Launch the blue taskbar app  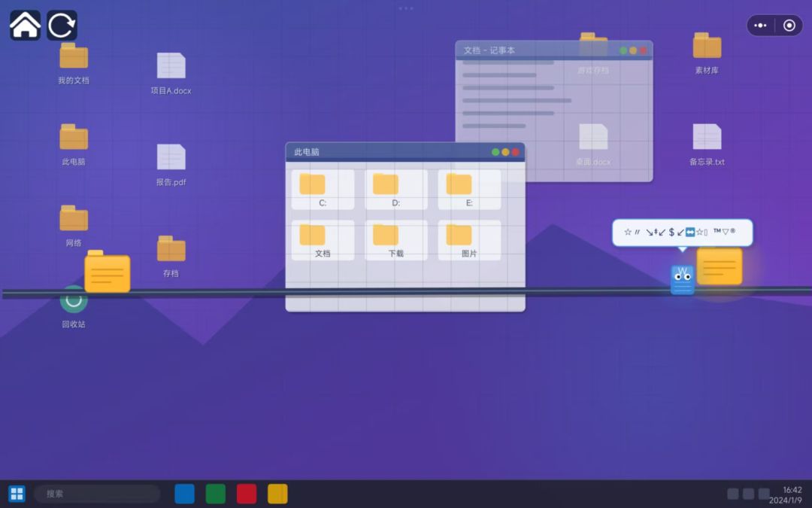184,494
